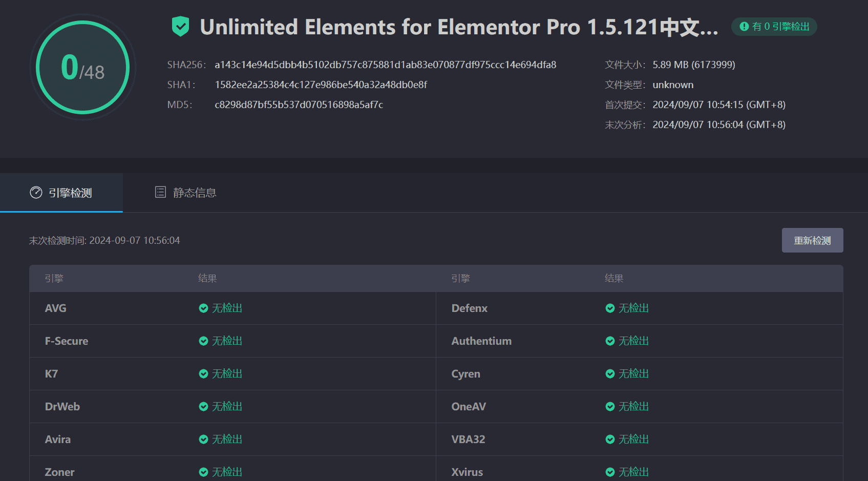Click the Defenx engine name
Viewport: 868px width, 481px height.
pyautogui.click(x=470, y=308)
